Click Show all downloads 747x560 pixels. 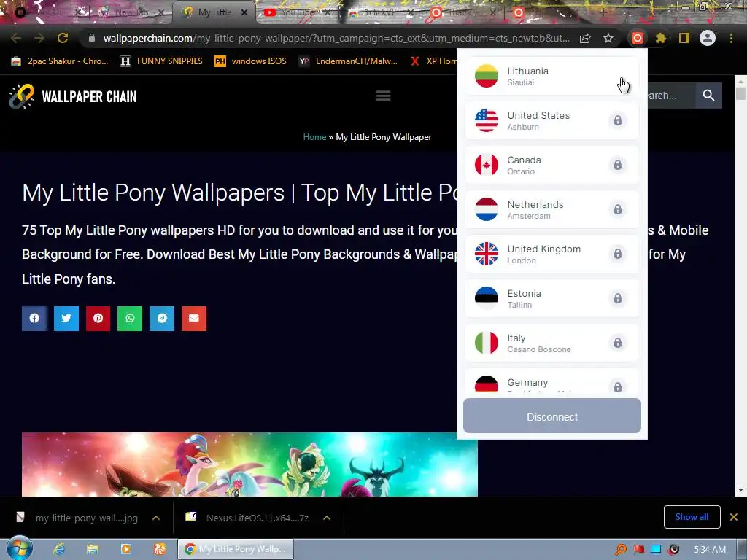click(x=692, y=517)
